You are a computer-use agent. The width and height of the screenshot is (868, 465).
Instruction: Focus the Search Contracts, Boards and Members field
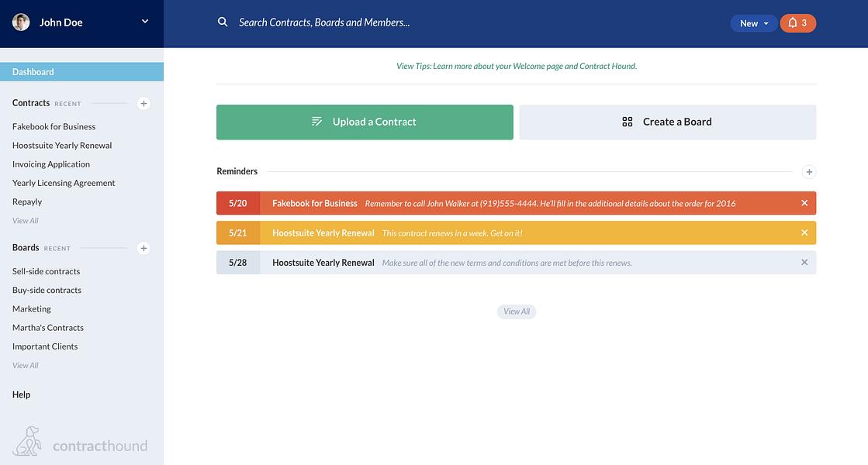(x=324, y=22)
